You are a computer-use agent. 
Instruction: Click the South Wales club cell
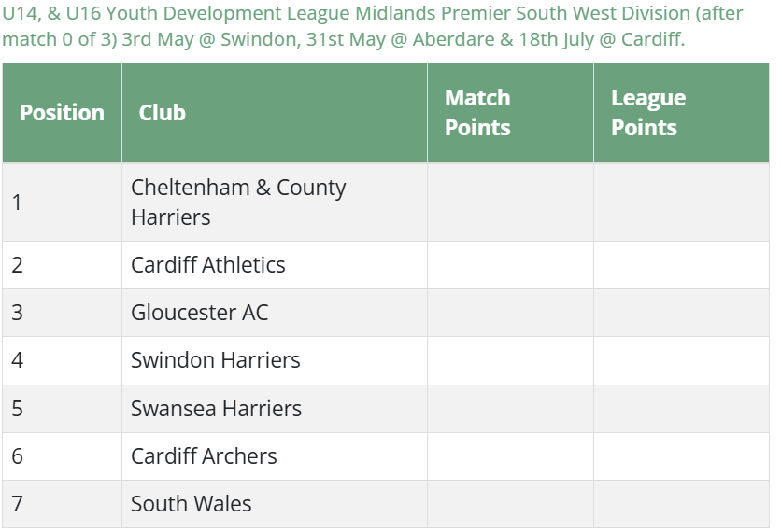tap(192, 504)
